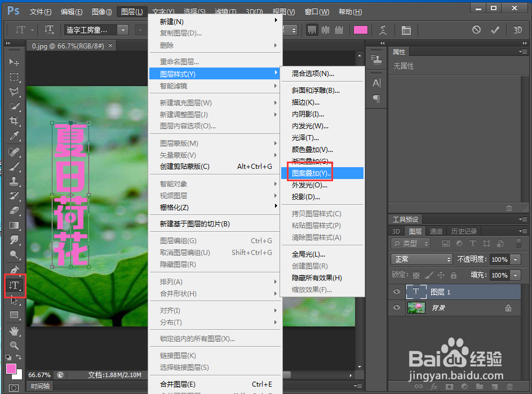Hide the 图层 1 text layer
The width and height of the screenshot is (532, 394).
click(396, 292)
